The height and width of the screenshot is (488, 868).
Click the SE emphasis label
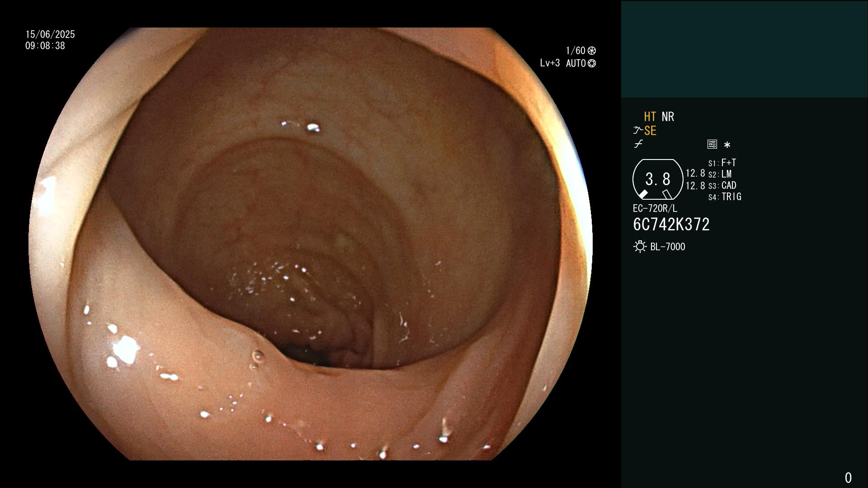[650, 131]
